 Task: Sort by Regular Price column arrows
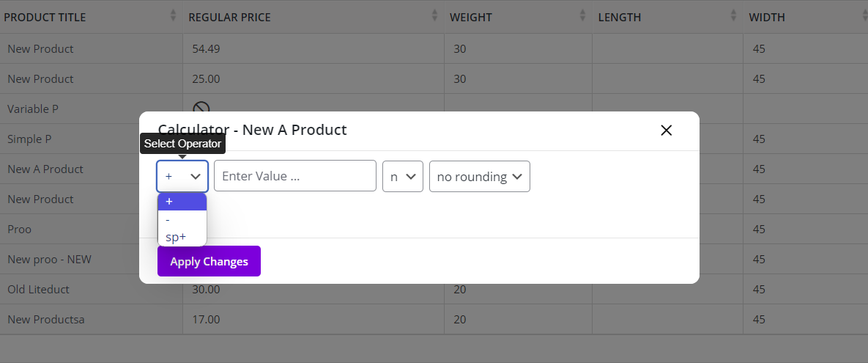(434, 15)
